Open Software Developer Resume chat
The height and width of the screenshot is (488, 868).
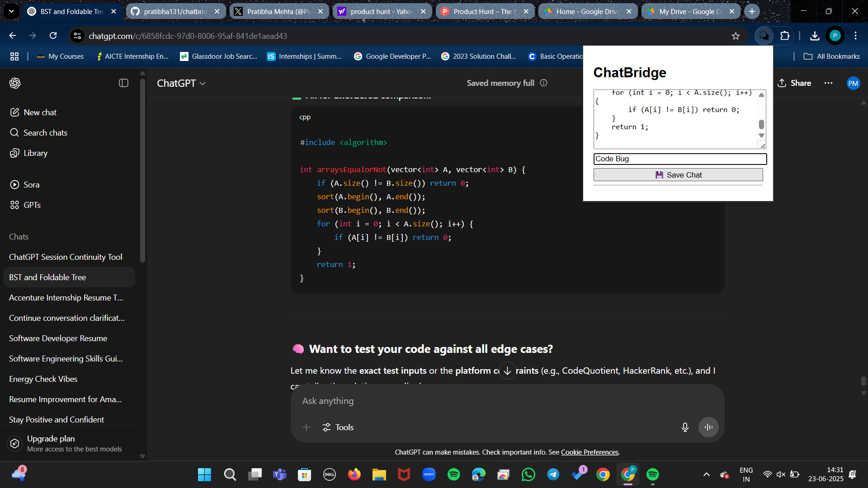coord(70,338)
